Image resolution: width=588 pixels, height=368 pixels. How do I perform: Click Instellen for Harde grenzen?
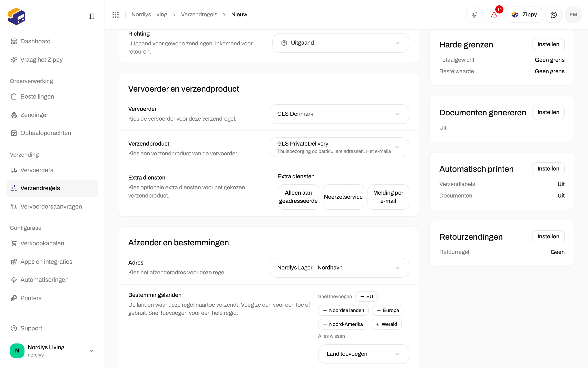tap(548, 45)
